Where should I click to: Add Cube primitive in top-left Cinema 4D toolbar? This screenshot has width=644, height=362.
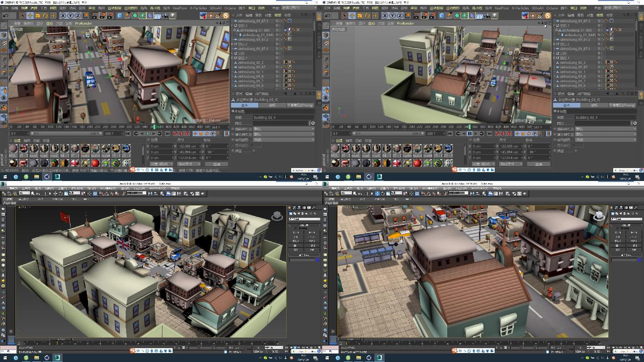[120, 15]
